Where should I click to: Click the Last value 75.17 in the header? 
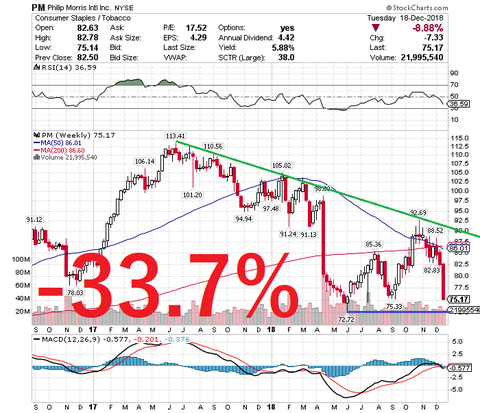[433, 48]
